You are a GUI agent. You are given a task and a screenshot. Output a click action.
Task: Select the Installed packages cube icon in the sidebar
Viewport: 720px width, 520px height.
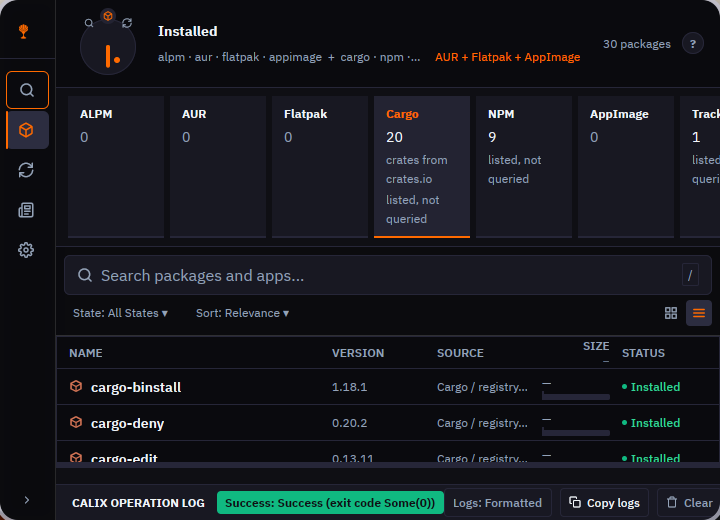click(27, 130)
